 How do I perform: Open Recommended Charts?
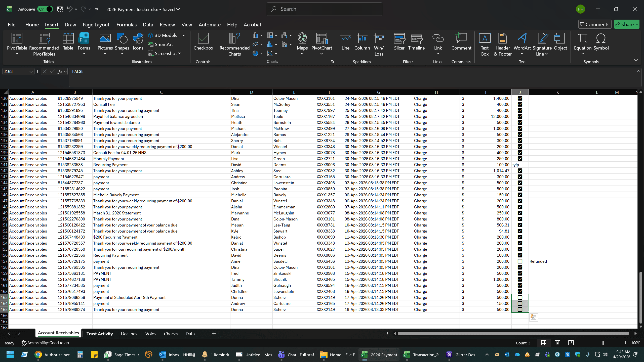coord(234,44)
